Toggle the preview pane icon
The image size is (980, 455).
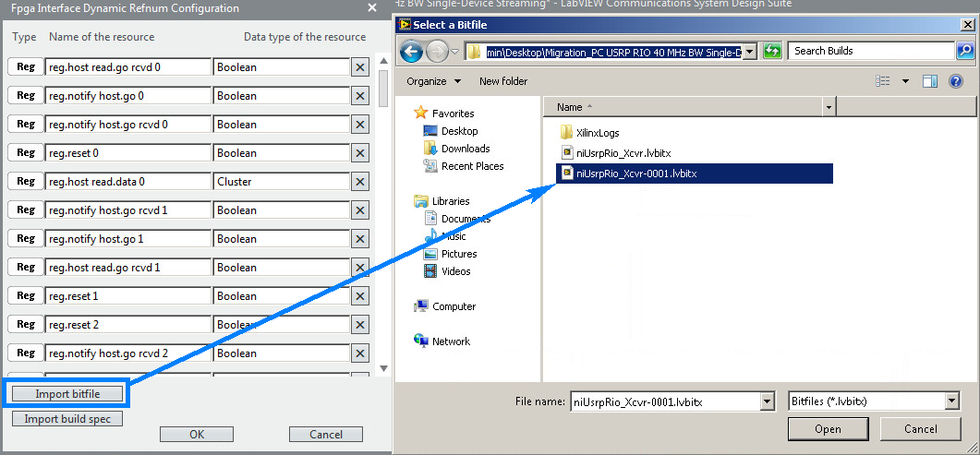(x=930, y=81)
